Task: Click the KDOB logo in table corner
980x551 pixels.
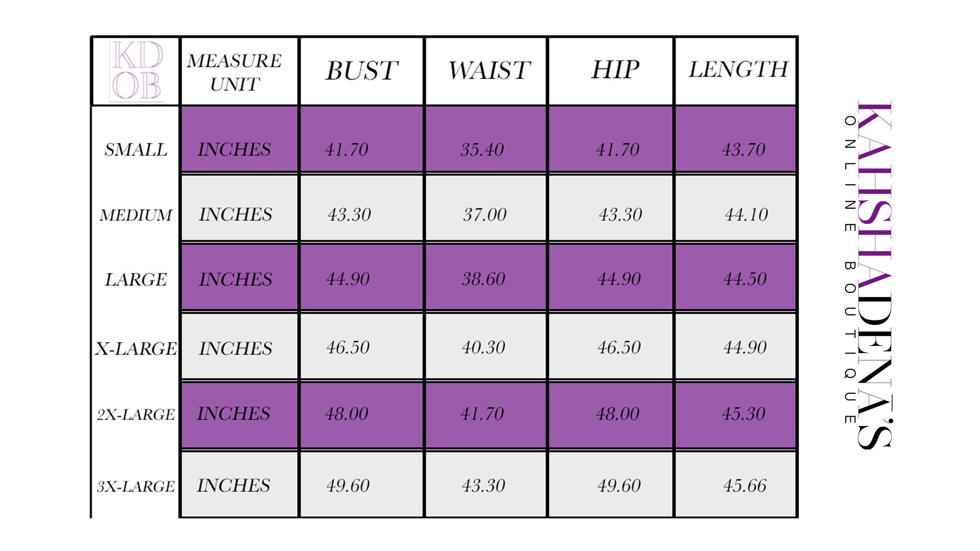Action: [x=137, y=71]
